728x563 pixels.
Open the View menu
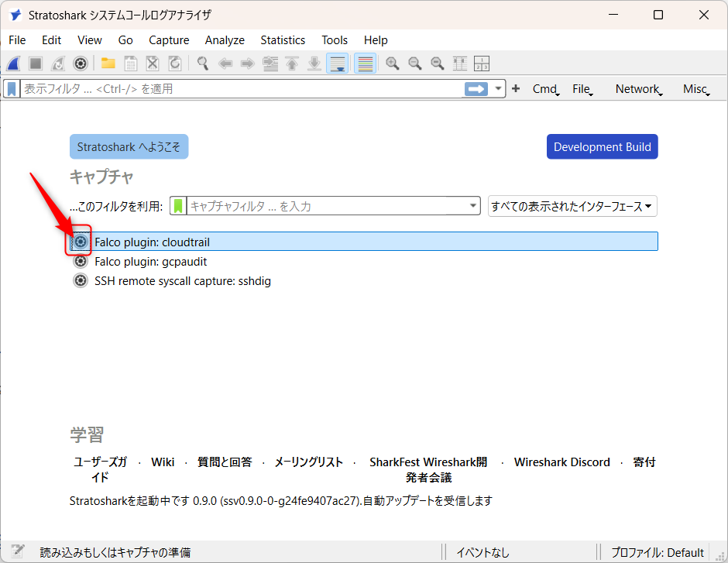click(x=90, y=40)
